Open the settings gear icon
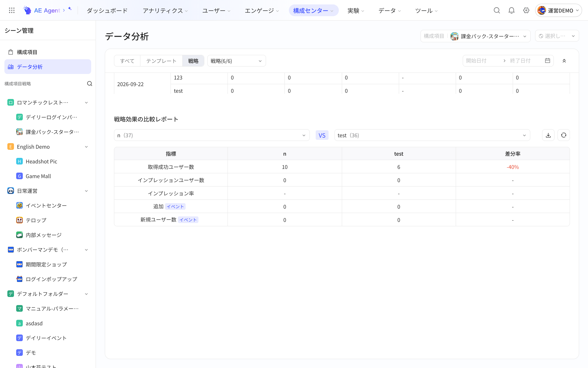Viewport: 588px width, 368px height. pos(526,10)
